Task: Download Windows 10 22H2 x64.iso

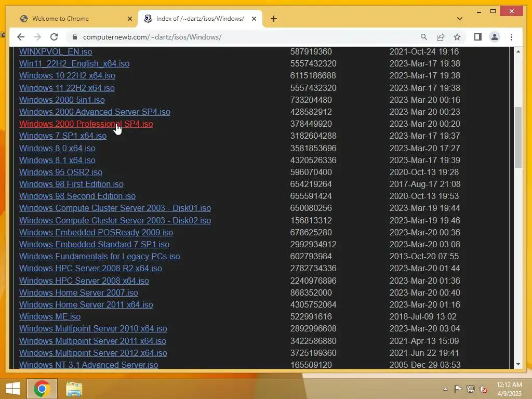Action: [67, 75]
